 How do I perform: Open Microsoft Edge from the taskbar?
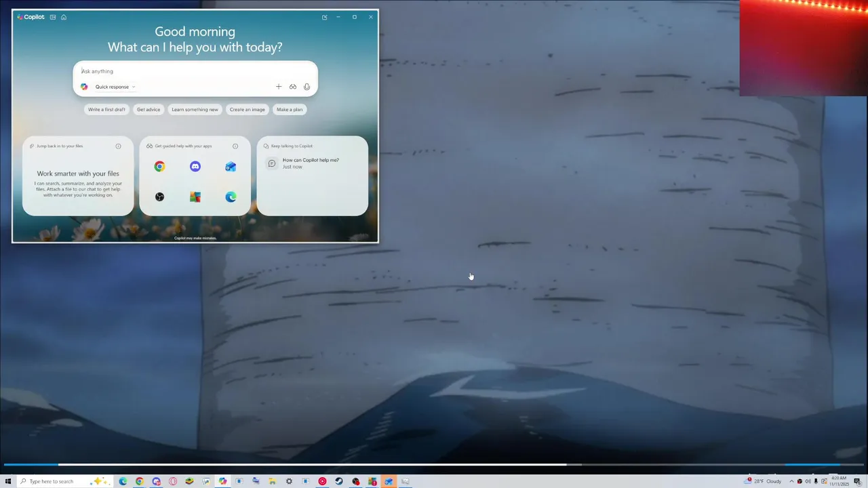click(x=123, y=481)
